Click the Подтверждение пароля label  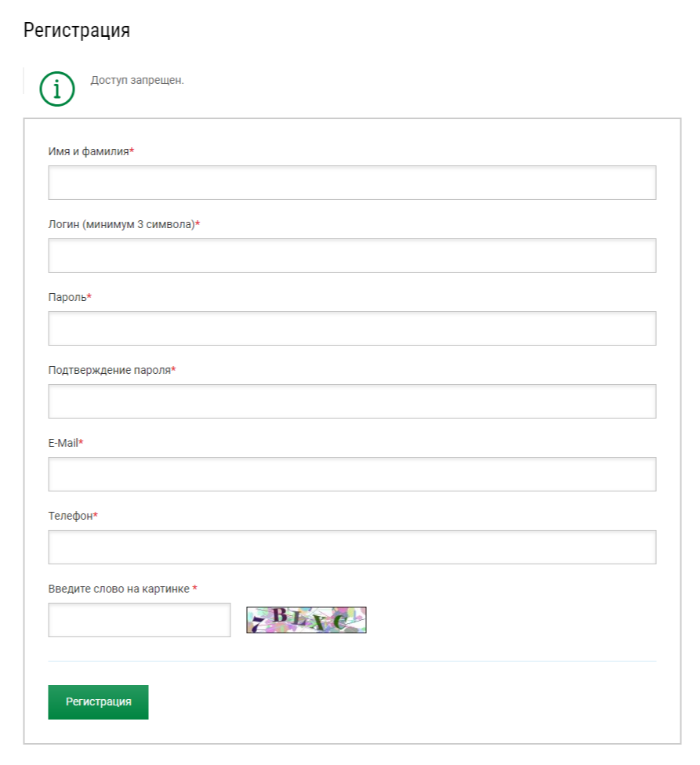[109, 370]
